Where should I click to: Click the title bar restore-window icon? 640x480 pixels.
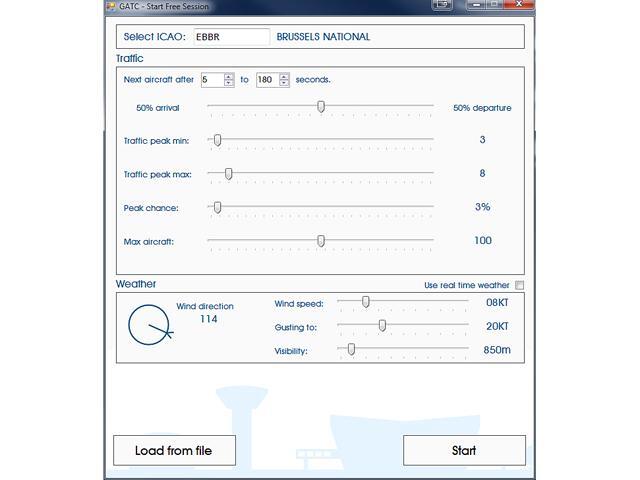(x=441, y=5)
